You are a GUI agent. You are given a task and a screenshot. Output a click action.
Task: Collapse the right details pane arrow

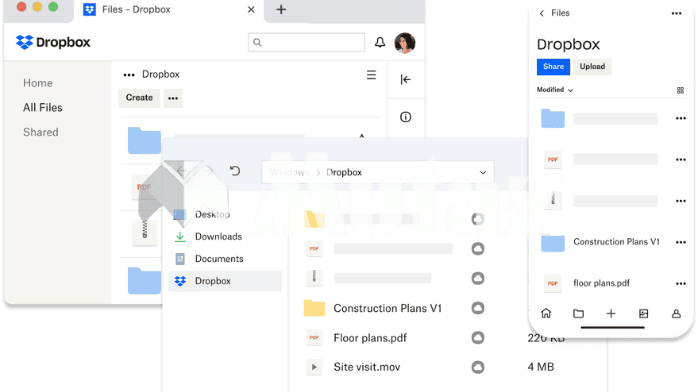coord(405,80)
